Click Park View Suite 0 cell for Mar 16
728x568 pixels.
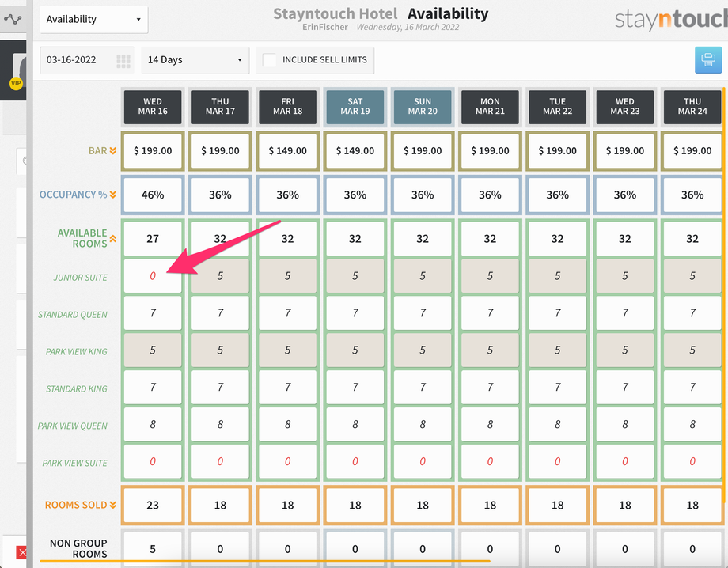pyautogui.click(x=153, y=462)
